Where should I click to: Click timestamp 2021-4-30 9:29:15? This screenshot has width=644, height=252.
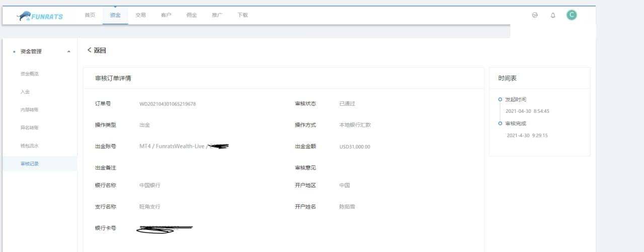point(527,135)
